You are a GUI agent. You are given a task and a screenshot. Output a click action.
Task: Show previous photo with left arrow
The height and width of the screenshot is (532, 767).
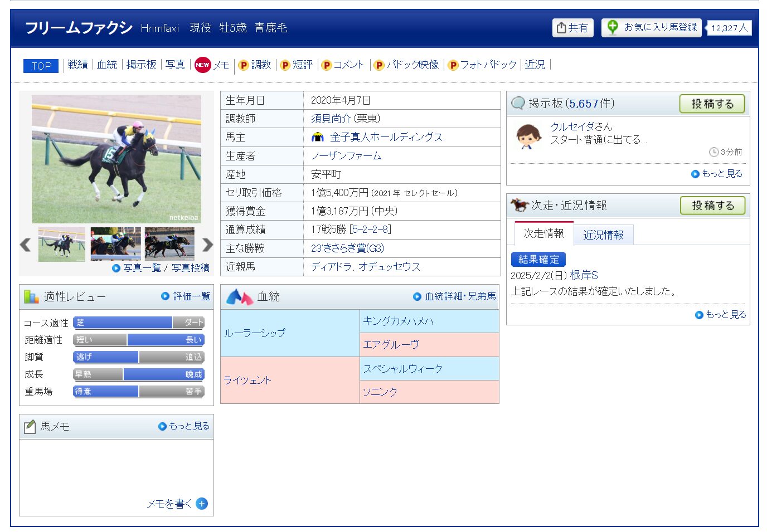pos(25,245)
